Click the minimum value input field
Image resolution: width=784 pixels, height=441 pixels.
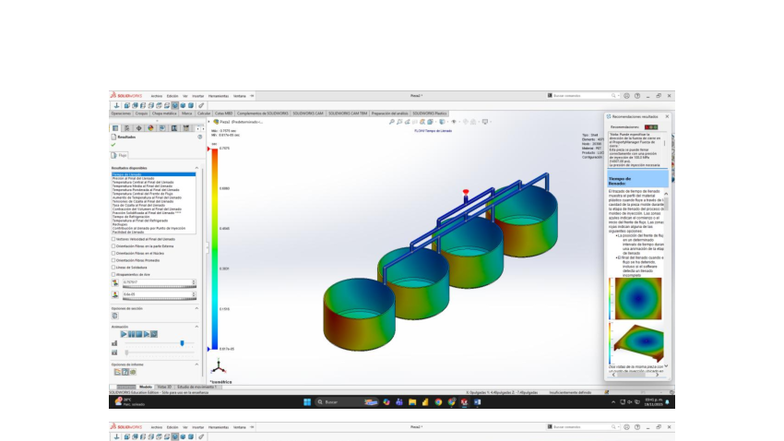point(156,294)
